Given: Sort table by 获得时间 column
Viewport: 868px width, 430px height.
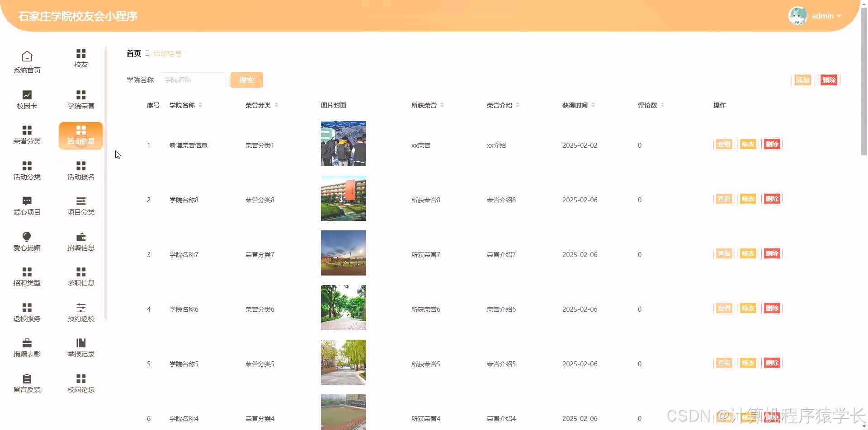Looking at the screenshot, I should pyautogui.click(x=594, y=105).
